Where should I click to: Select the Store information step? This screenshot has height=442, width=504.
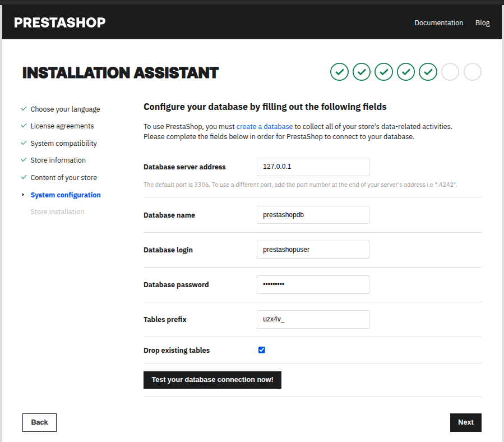(58, 160)
